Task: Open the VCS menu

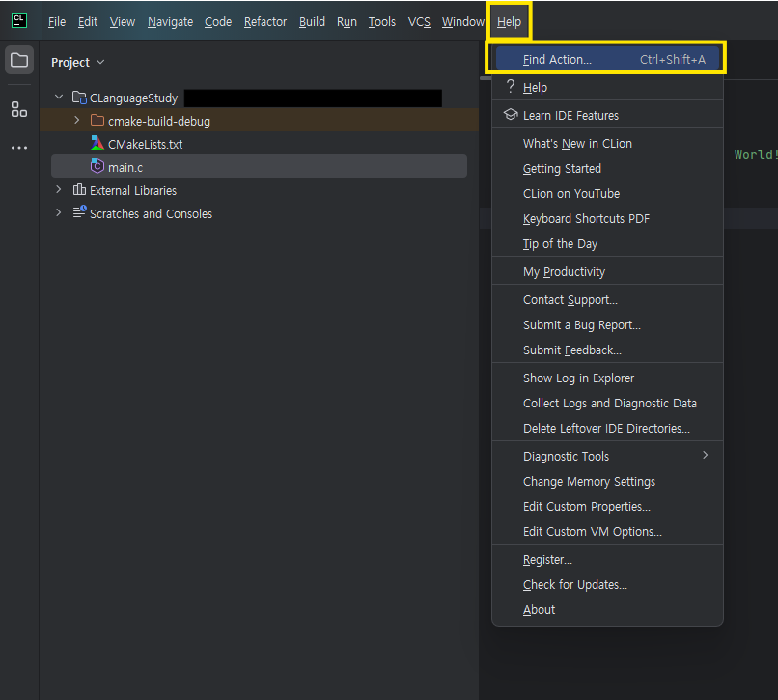Action: tap(419, 22)
